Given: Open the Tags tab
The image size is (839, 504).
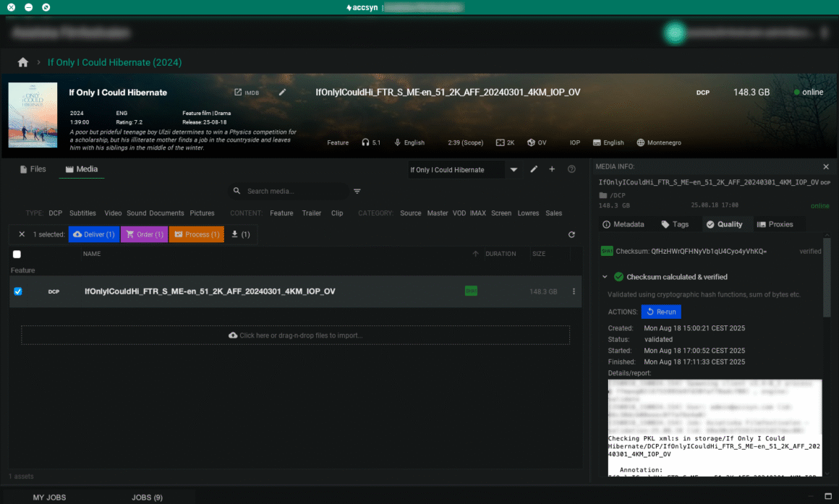Looking at the screenshot, I should point(675,224).
